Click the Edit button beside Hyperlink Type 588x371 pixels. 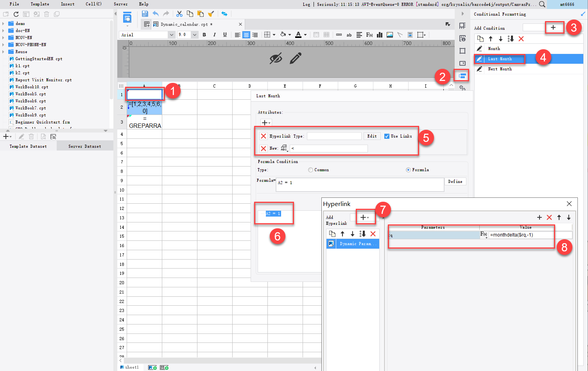[x=372, y=136]
